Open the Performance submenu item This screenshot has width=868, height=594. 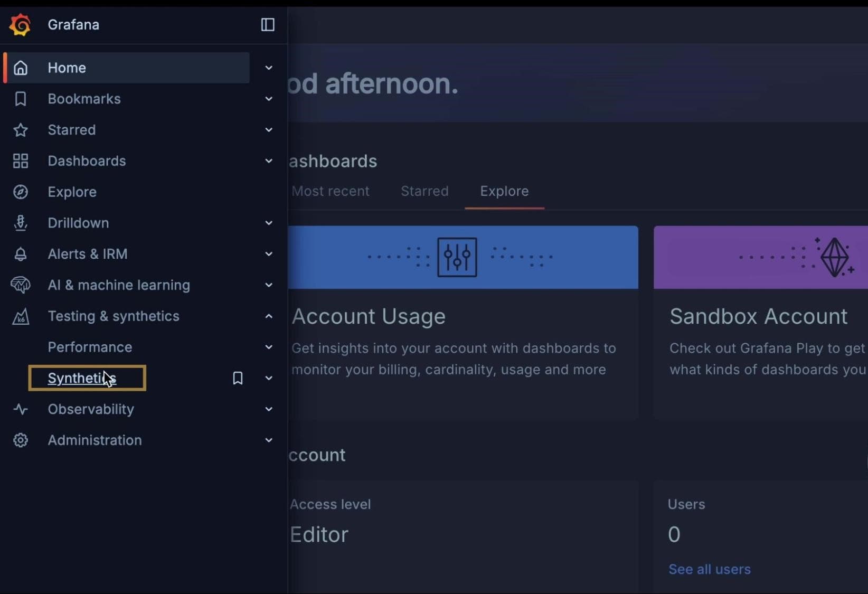[90, 347]
